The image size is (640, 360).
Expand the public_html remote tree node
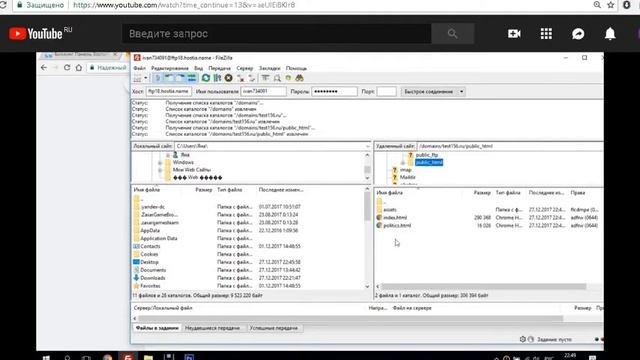[x=403, y=162]
